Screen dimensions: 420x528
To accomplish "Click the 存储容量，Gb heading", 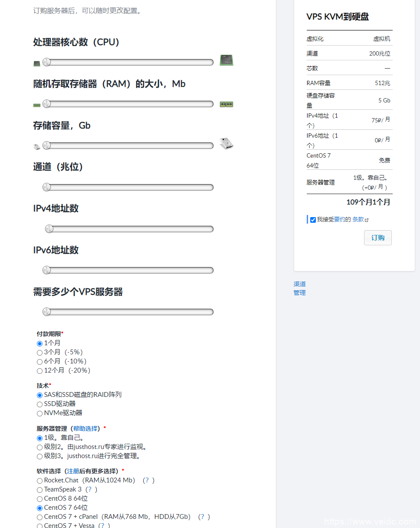I will pos(62,125).
